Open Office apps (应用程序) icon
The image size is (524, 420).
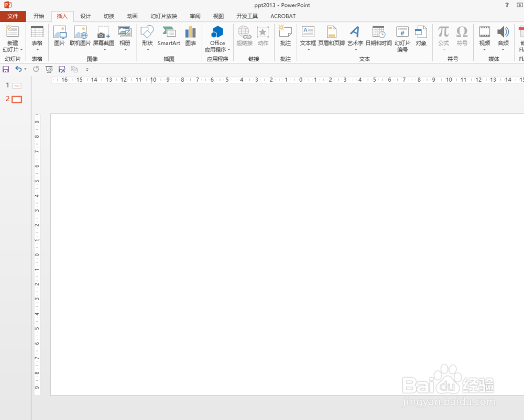(217, 32)
